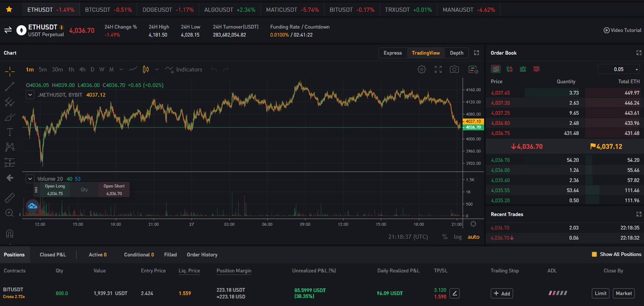The width and height of the screenshot is (644, 306).
Task: Close position by Limit button
Action: 600,293
